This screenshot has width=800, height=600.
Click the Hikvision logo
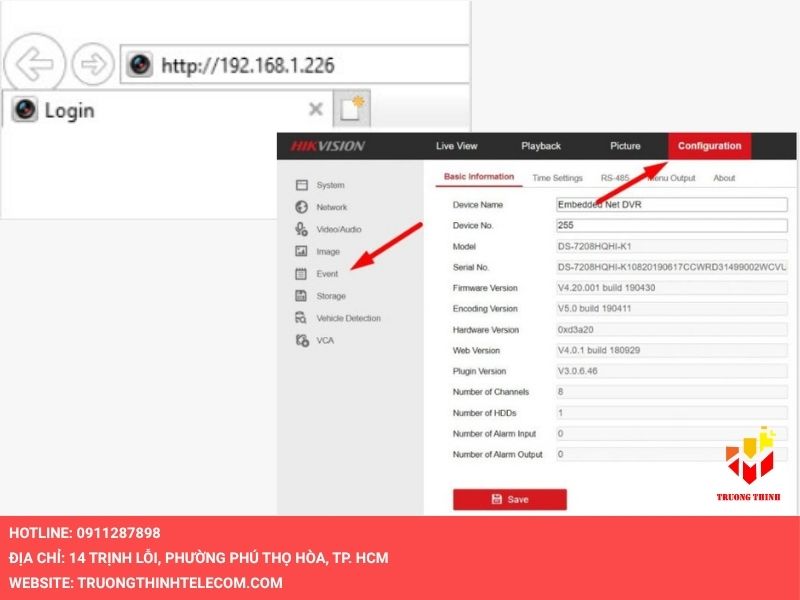pyautogui.click(x=328, y=146)
